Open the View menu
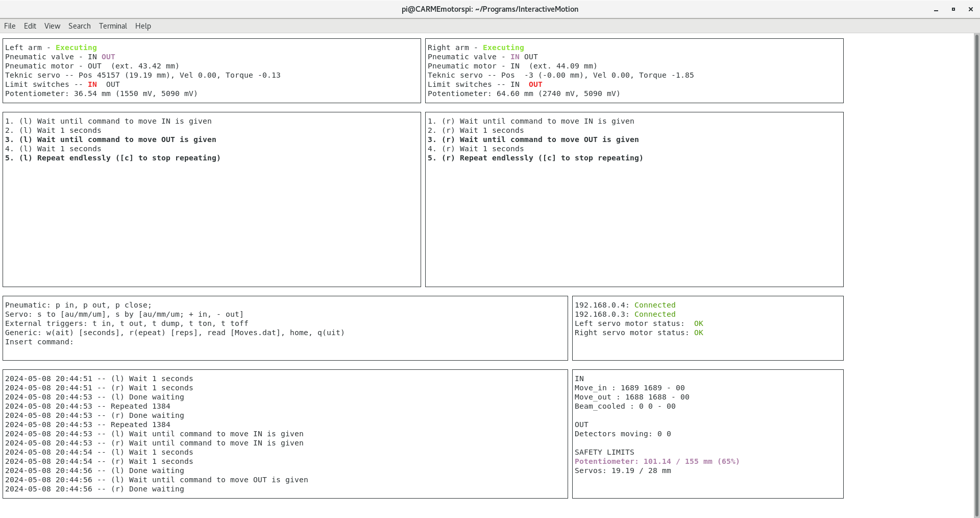The height and width of the screenshot is (518, 980). (x=52, y=26)
